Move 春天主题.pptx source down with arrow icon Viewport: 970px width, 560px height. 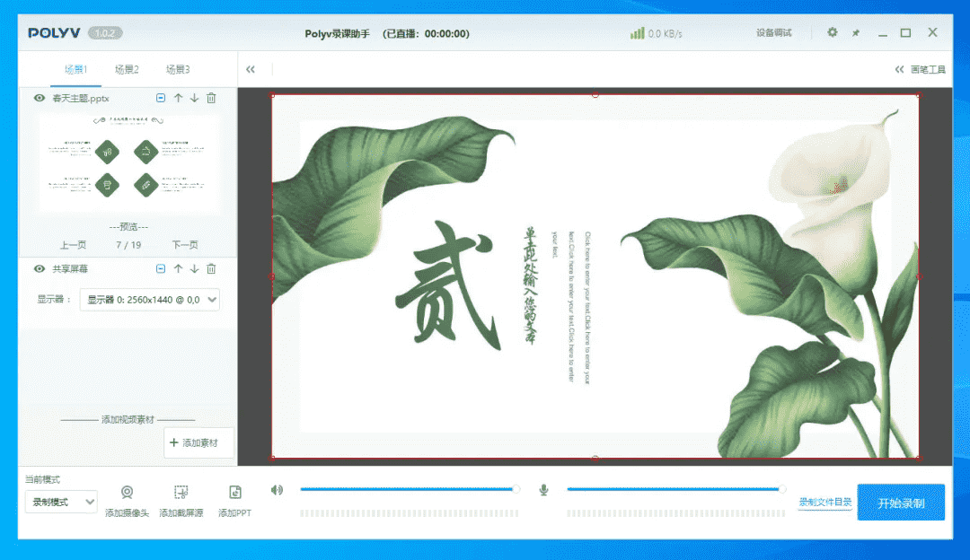(194, 98)
